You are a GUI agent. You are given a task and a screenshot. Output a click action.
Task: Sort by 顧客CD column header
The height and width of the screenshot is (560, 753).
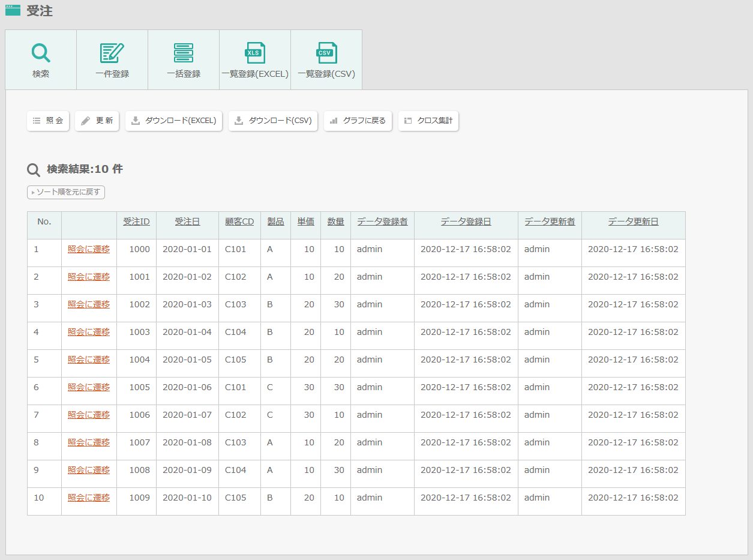239,221
